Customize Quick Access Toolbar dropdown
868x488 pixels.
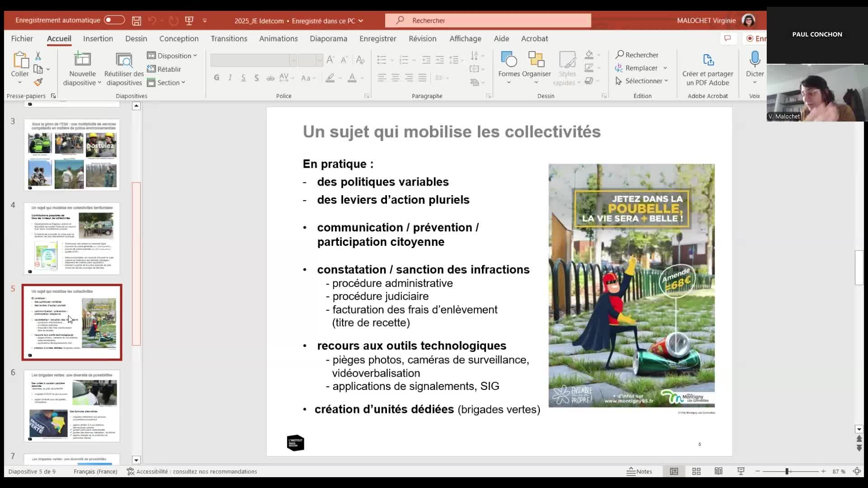coord(205,20)
